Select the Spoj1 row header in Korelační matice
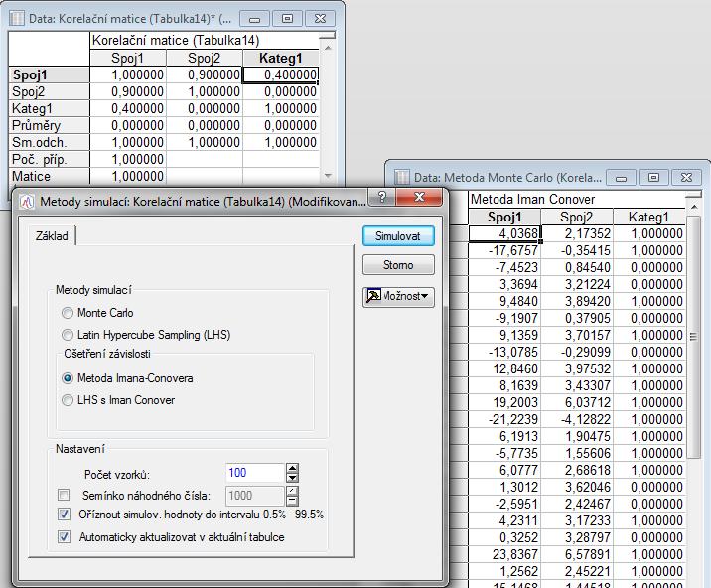 [49, 74]
